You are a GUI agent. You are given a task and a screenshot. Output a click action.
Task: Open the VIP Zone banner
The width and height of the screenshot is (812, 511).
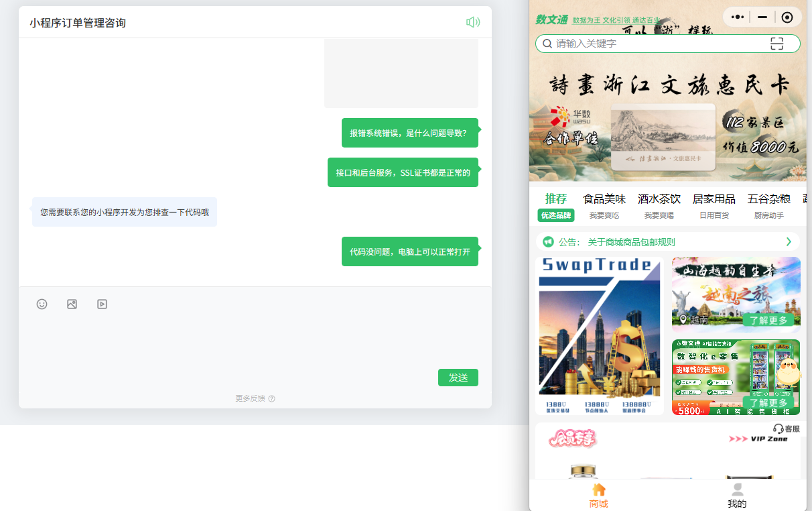[758, 439]
